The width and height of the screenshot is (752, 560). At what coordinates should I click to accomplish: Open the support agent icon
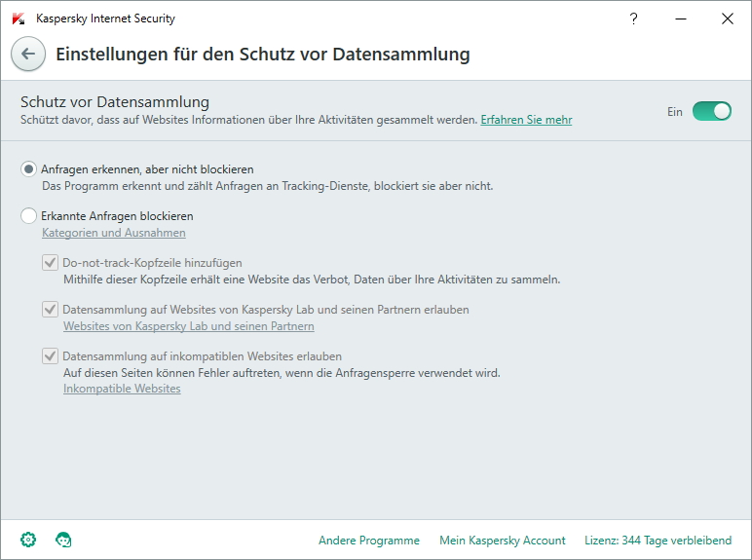tap(63, 540)
